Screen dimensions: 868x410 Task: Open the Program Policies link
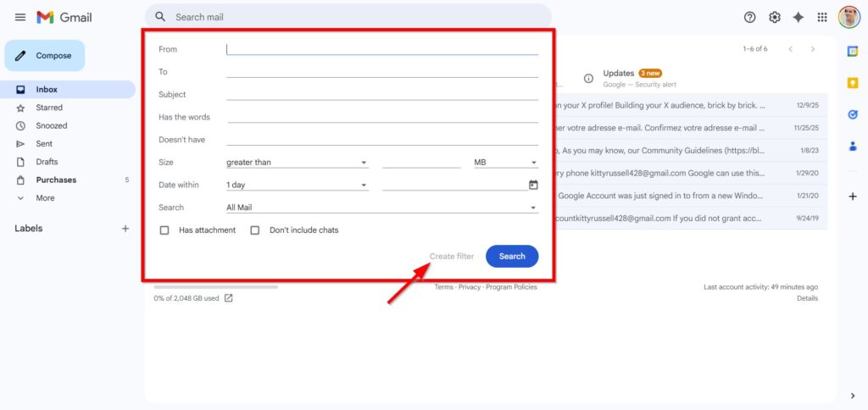tap(511, 287)
